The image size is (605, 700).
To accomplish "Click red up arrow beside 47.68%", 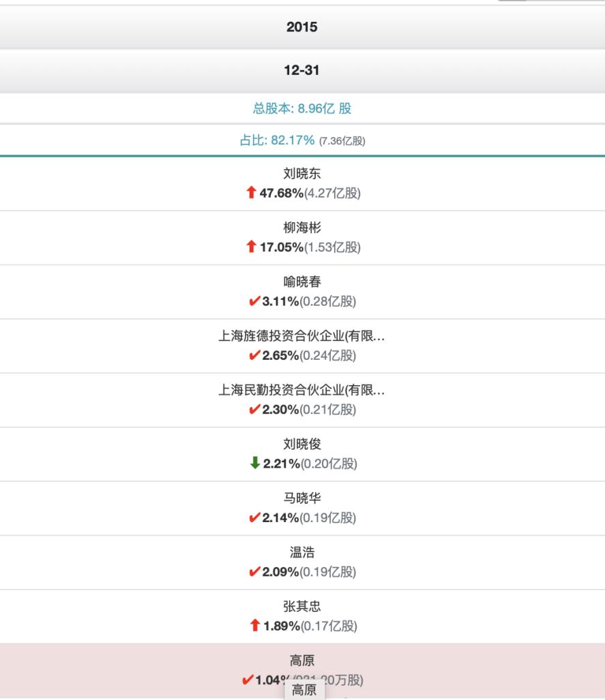I will (x=250, y=194).
